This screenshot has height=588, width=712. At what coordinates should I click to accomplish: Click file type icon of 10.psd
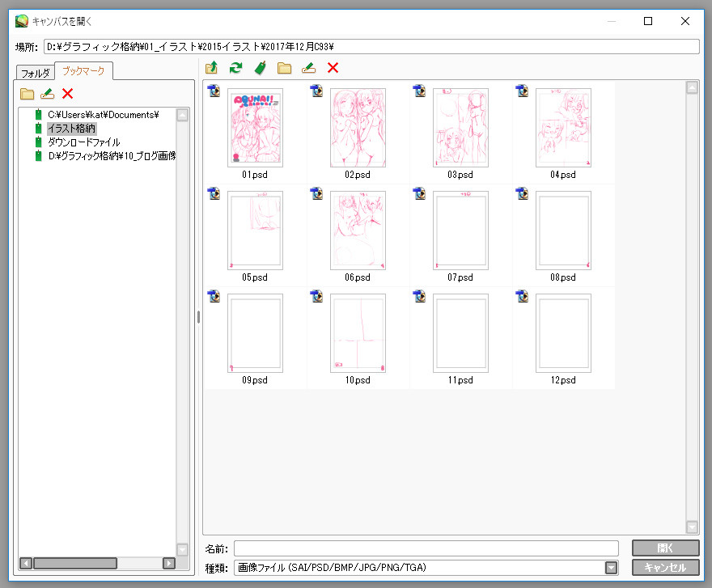(x=316, y=297)
